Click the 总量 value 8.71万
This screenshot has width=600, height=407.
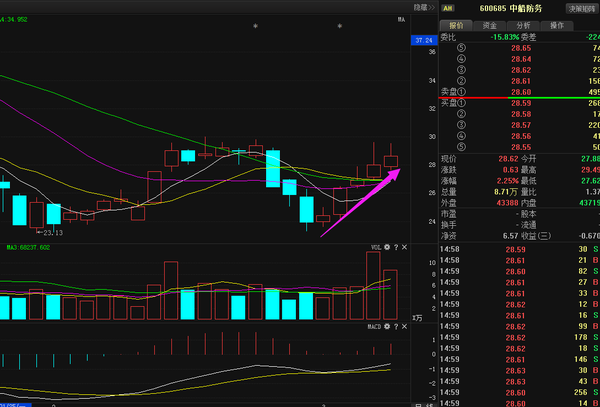(507, 192)
